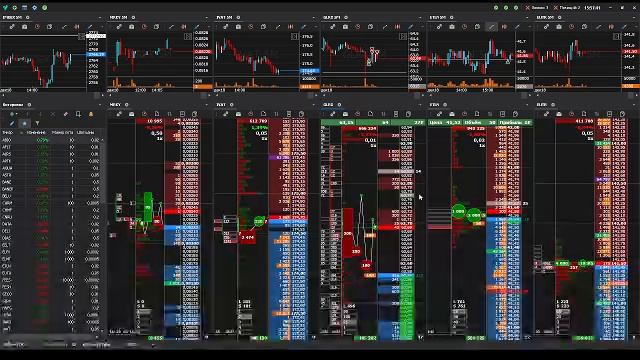This screenshot has height=360, width=640.
Task: Open the dropdown arrow of the third order book header
Action: [x=313, y=105]
